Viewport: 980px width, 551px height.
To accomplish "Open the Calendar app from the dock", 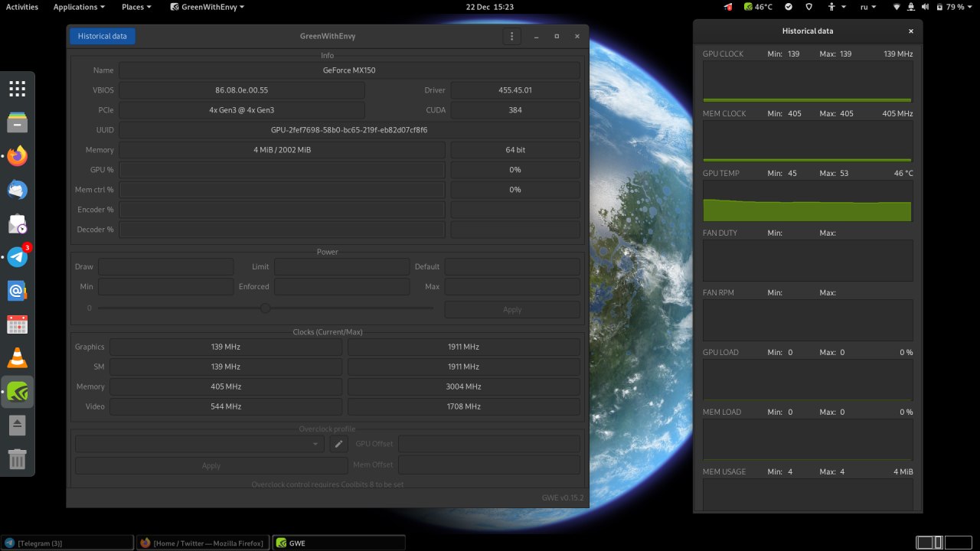I will pos(18,324).
